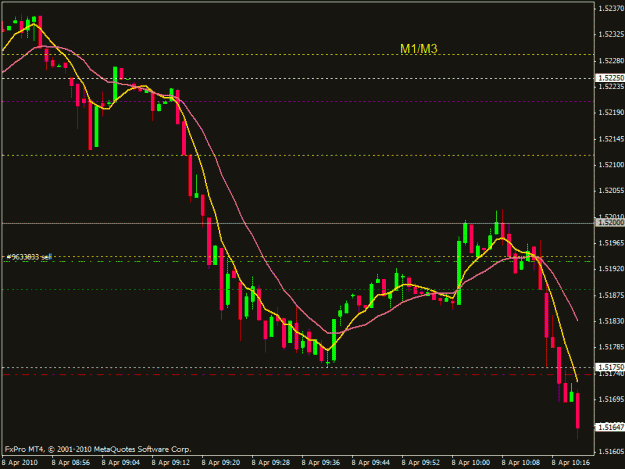This screenshot has height=469, width=625.
Task: Click the highlighted 1.51750 price level tag
Action: [610, 367]
